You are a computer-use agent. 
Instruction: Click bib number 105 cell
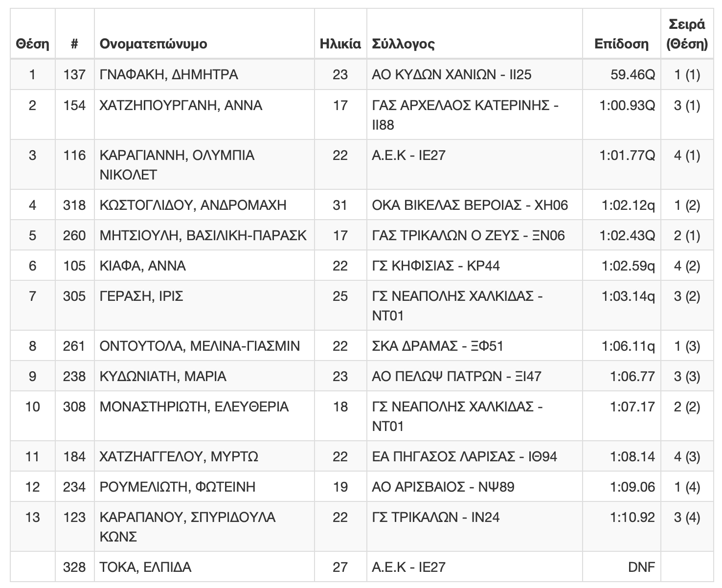point(74,266)
